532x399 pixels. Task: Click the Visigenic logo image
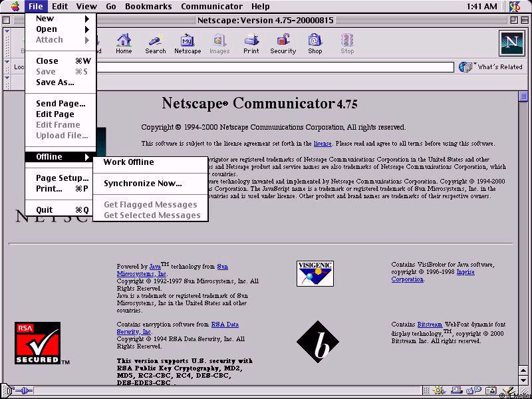tap(315, 273)
